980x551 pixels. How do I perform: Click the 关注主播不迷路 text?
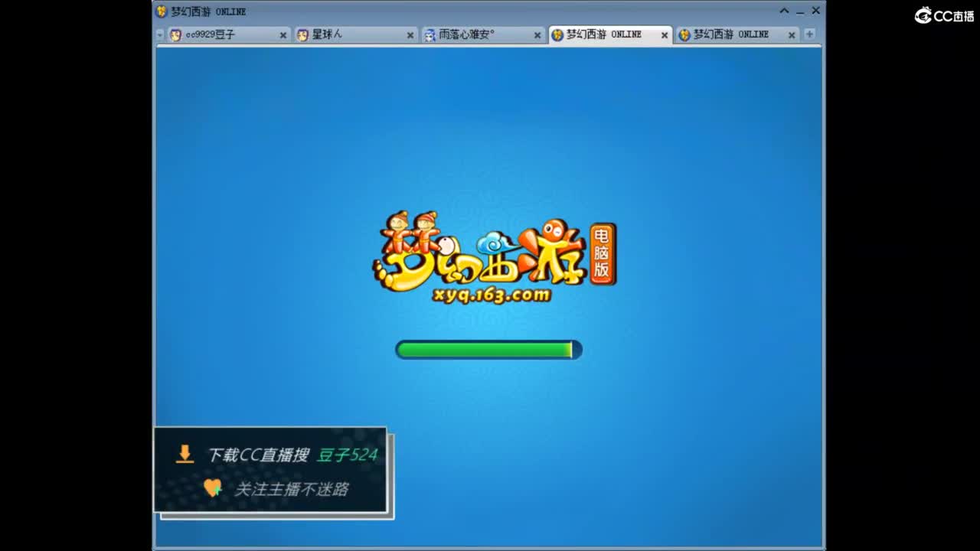[291, 489]
